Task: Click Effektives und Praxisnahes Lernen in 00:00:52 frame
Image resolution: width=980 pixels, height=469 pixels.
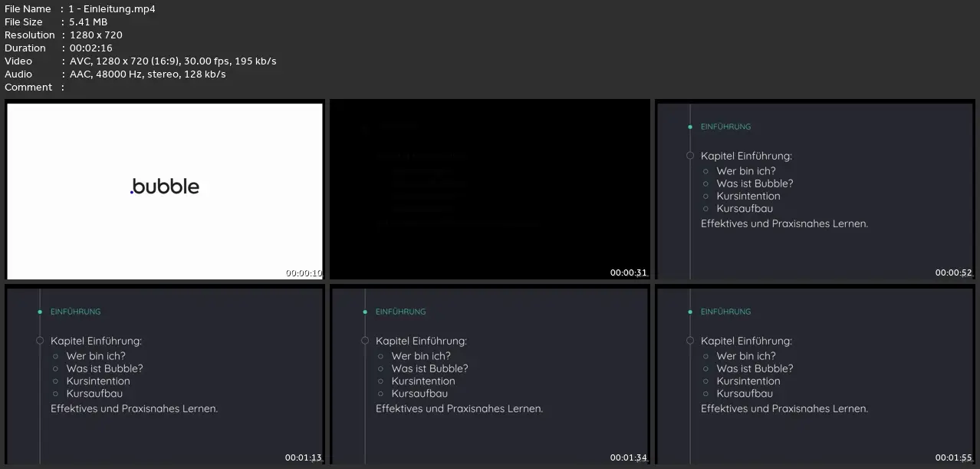Action: (784, 224)
